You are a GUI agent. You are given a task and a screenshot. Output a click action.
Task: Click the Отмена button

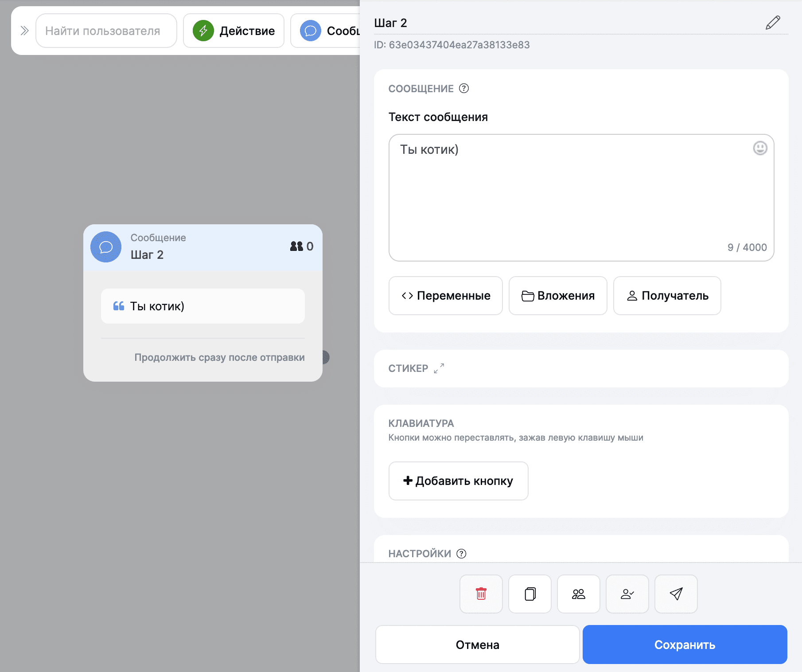tap(477, 645)
